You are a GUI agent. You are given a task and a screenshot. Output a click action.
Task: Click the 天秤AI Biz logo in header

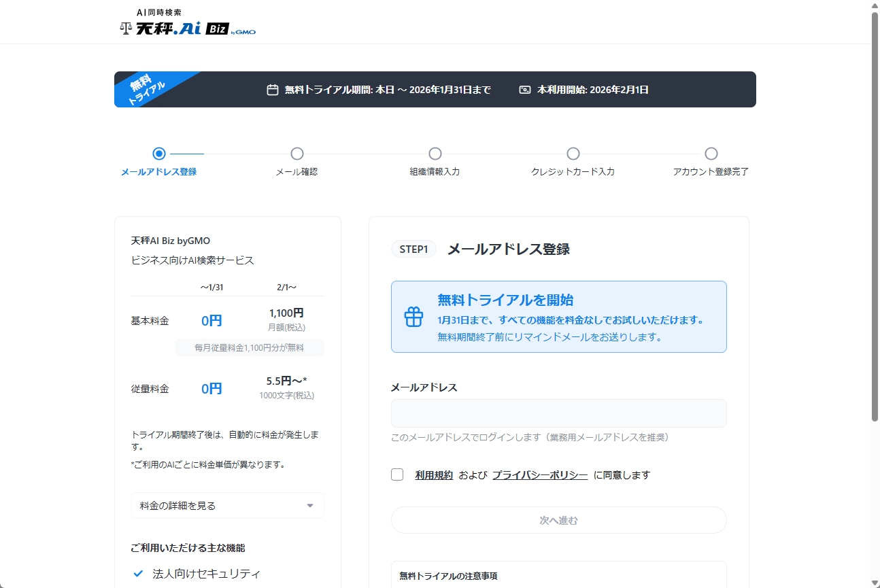click(188, 23)
